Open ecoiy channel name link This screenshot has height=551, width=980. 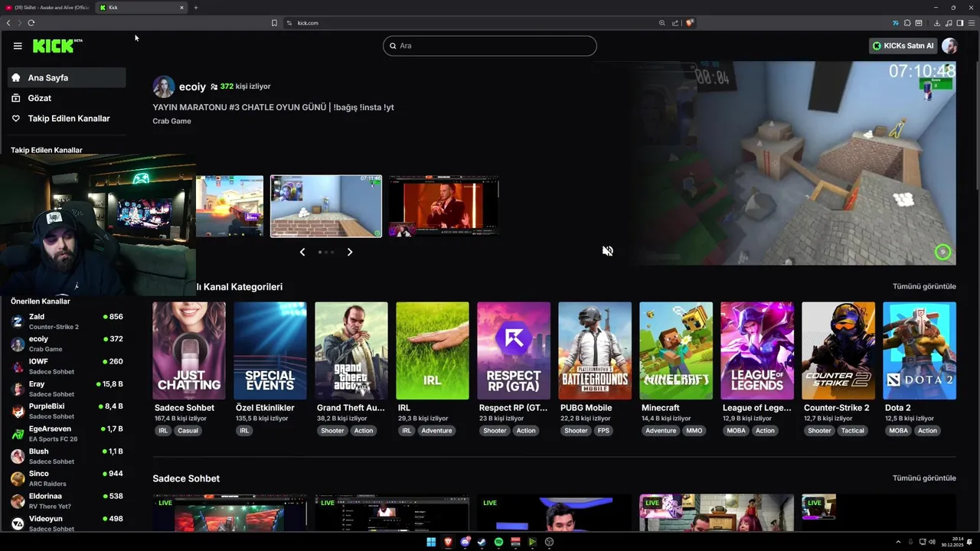(192, 86)
